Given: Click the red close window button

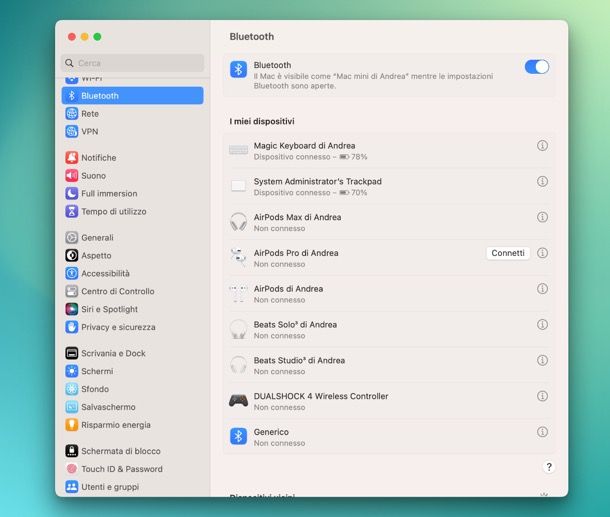Looking at the screenshot, I should (x=72, y=37).
